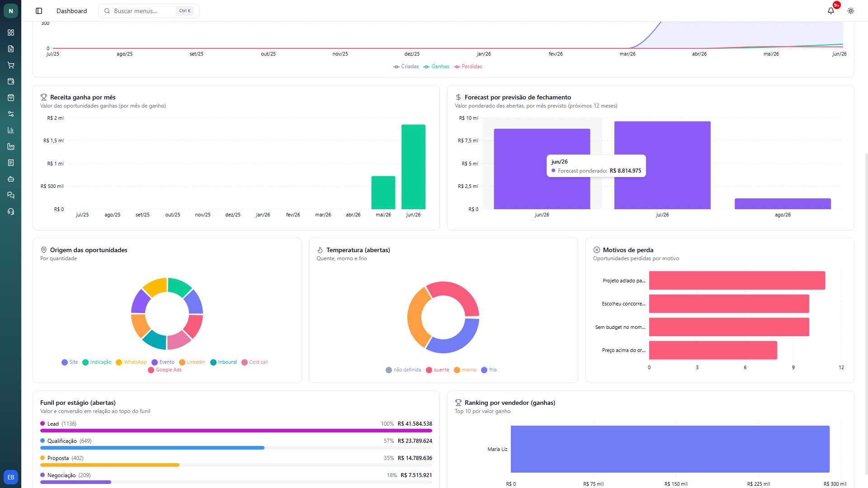Screen dimensions: 868x488
Task: Toggle the Evento legend entry
Action: [x=163, y=362]
